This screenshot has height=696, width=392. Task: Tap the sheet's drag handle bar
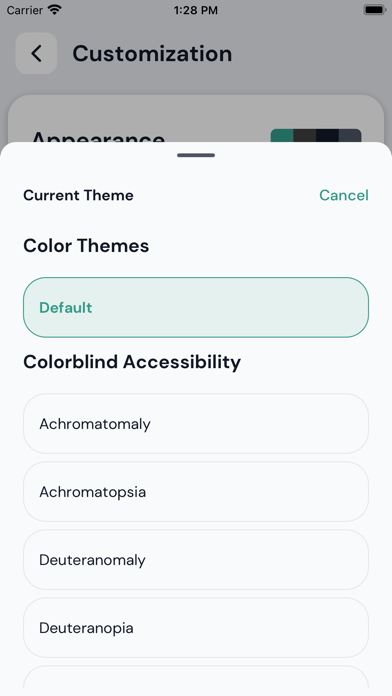pos(196,155)
